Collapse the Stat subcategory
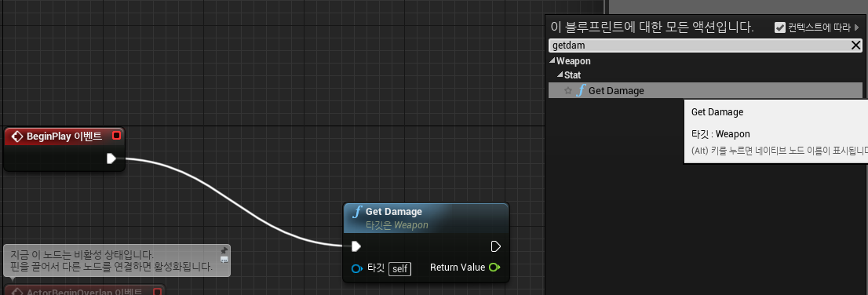The width and height of the screenshot is (868, 295). pos(560,75)
